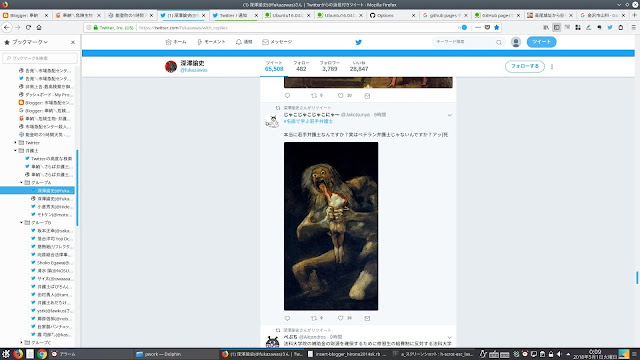The height and width of the screenshot is (360, 640).
Task: Click the profile avatar beside profile name
Action: click(171, 66)
